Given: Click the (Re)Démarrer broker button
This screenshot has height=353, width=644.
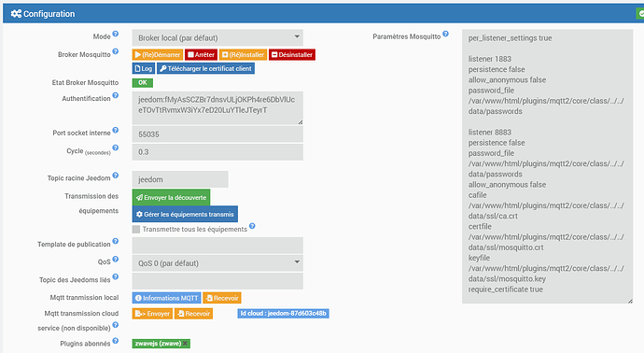Looking at the screenshot, I should pyautogui.click(x=158, y=55).
